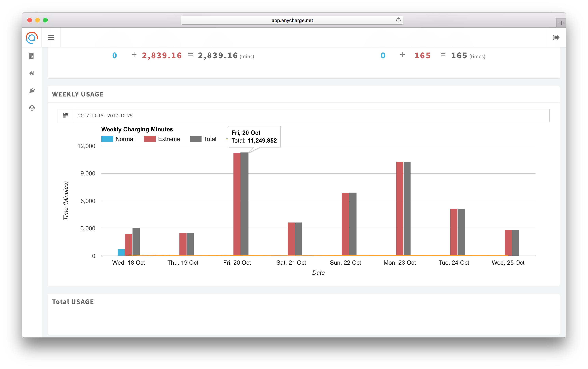Click the red Extreme bar for Fri, 20 Oct

[237, 204]
